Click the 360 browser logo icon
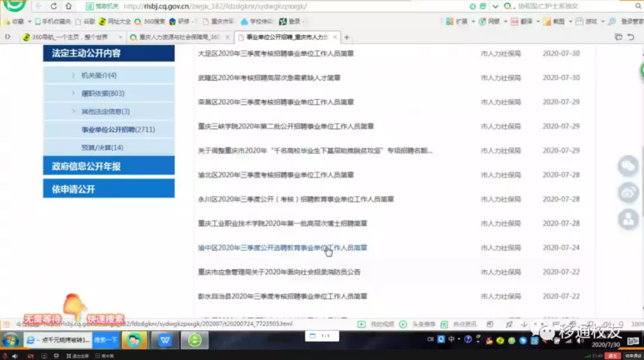This screenshot has height=360, width=644. pos(14,6)
